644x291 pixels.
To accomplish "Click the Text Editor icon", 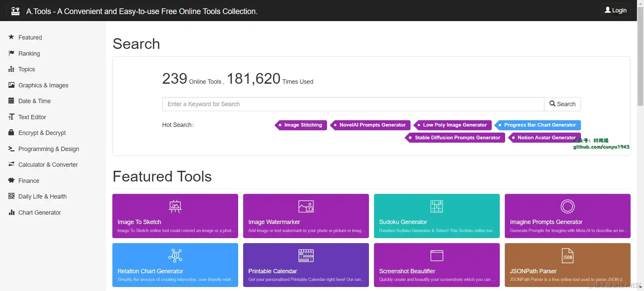I will pyautogui.click(x=11, y=117).
